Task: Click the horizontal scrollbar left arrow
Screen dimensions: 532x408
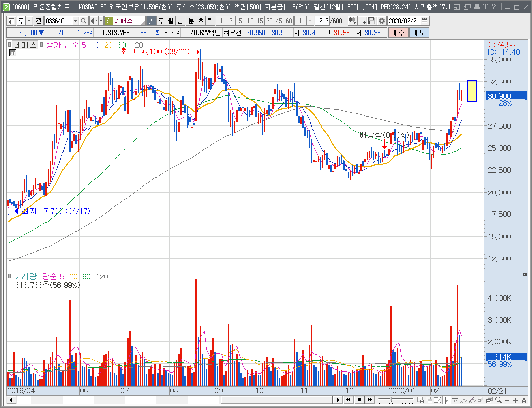Action: pos(11,400)
